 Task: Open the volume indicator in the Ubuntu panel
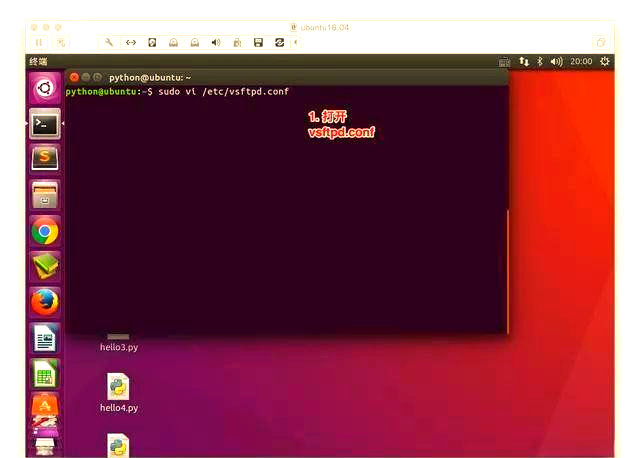click(556, 62)
